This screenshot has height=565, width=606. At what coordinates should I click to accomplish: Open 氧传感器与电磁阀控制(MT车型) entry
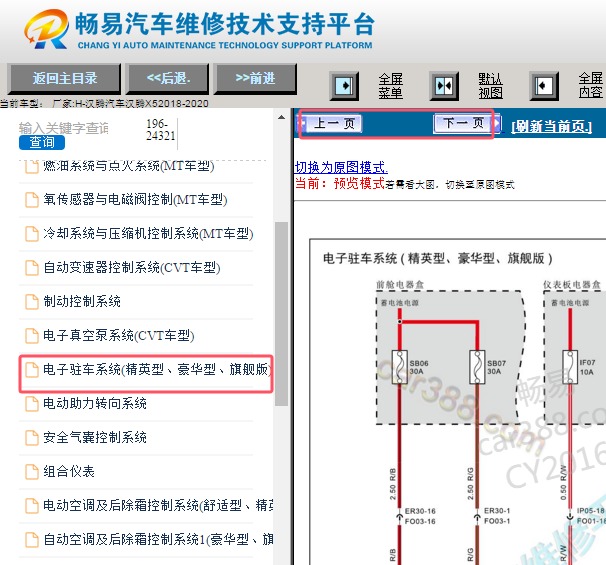pos(135,199)
